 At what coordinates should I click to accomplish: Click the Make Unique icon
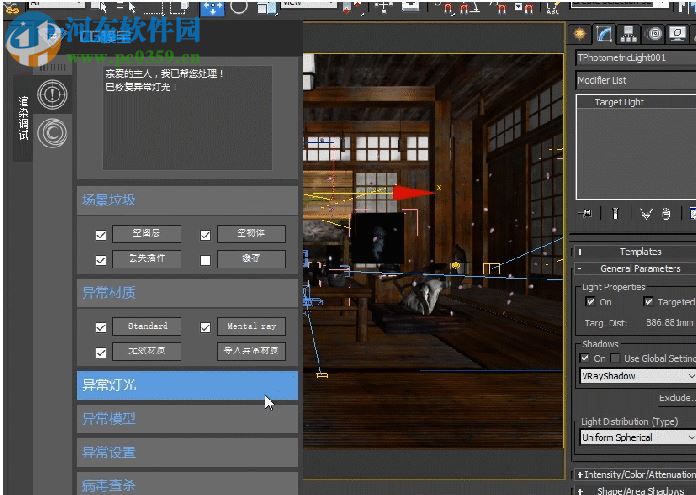[x=646, y=214]
